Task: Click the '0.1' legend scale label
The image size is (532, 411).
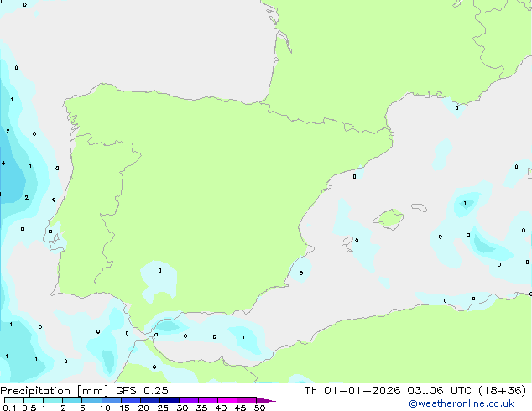Action: 9,408
